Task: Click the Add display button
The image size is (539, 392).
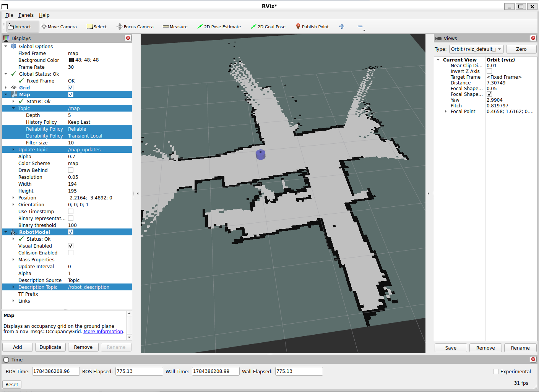Action: [x=18, y=347]
